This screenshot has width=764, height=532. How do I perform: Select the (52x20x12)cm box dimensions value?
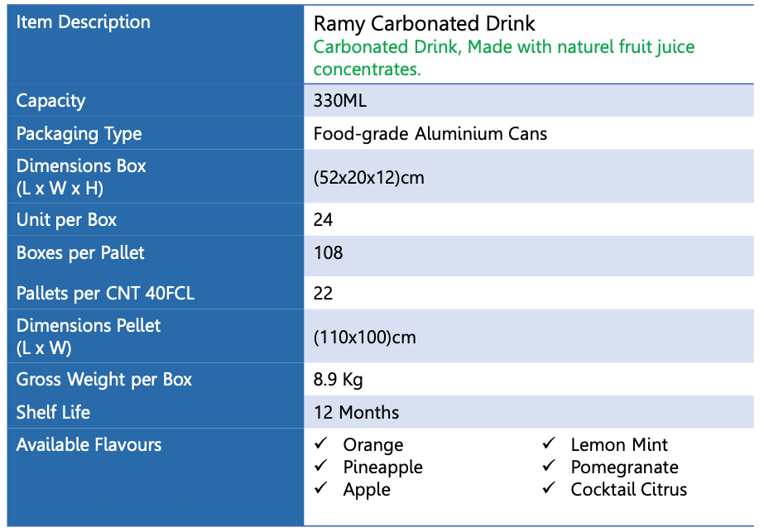368,178
